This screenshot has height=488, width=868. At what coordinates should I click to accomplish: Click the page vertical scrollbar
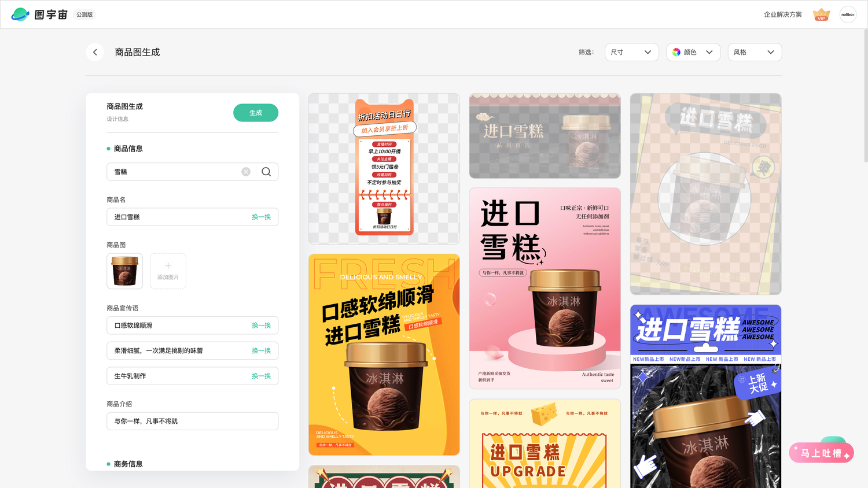click(866, 95)
